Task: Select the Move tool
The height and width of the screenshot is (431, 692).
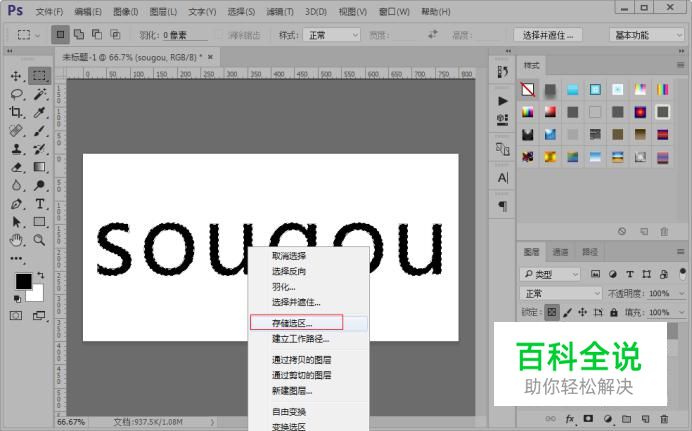Action: click(16, 76)
